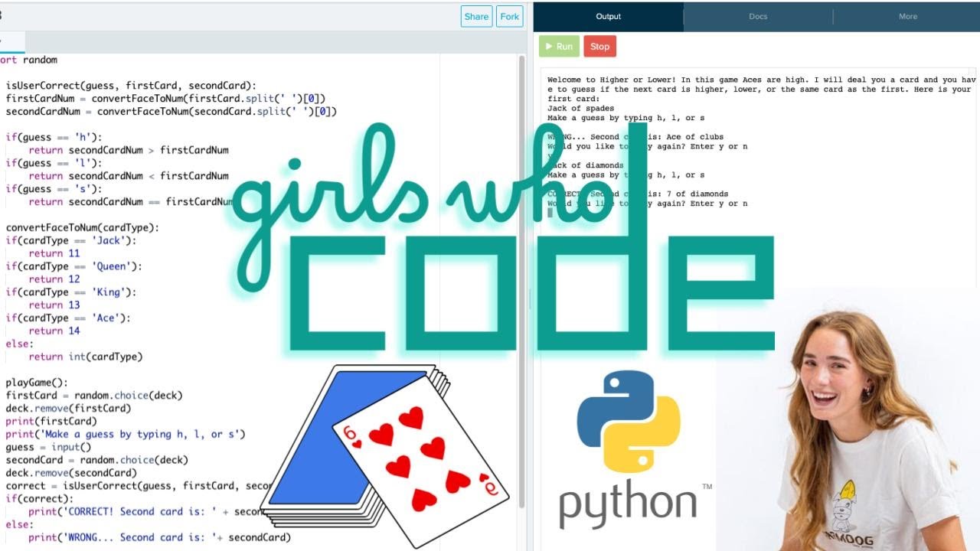Click 'secondCard = random.choice(deck)' line
The image size is (980, 551).
click(x=96, y=460)
